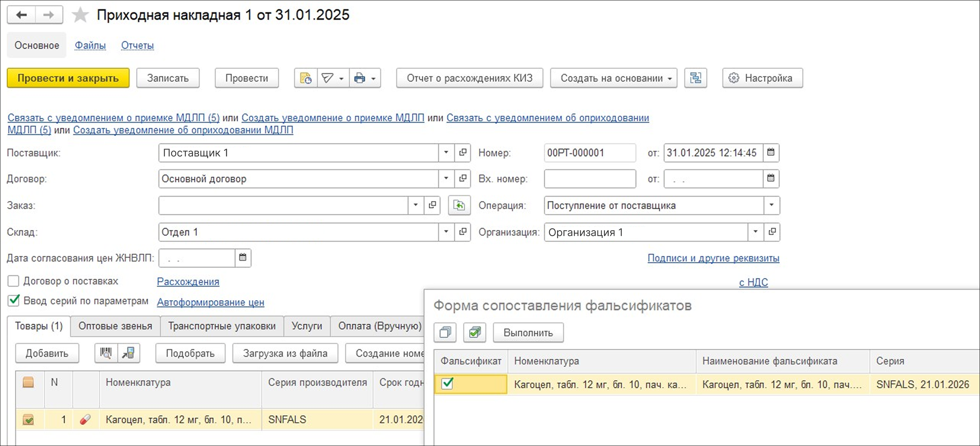
Task: Switch to the Оптовые звенья tab
Action: 115,326
